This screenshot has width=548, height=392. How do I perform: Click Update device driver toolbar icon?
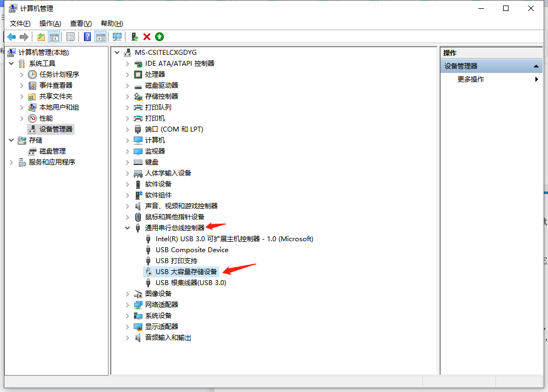(x=134, y=37)
